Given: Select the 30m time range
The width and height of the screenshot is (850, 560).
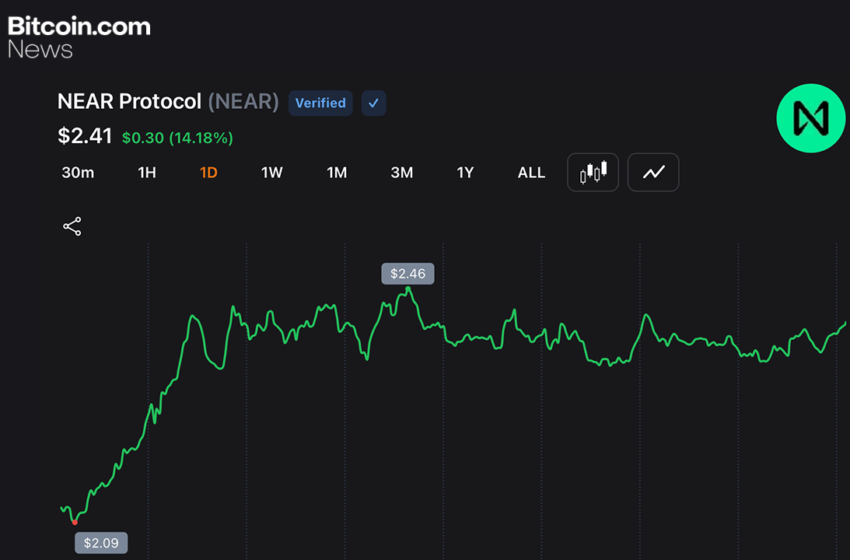Looking at the screenshot, I should pyautogui.click(x=78, y=172).
